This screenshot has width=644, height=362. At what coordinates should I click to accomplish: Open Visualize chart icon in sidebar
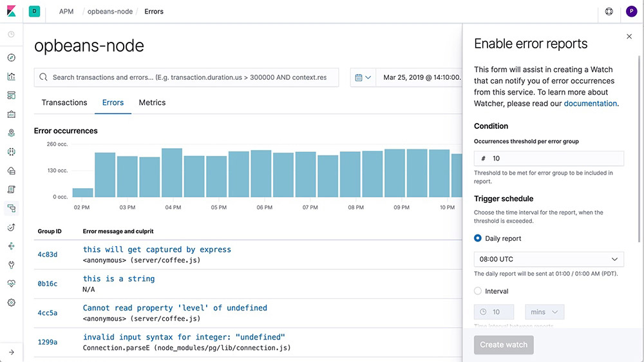[x=11, y=77]
